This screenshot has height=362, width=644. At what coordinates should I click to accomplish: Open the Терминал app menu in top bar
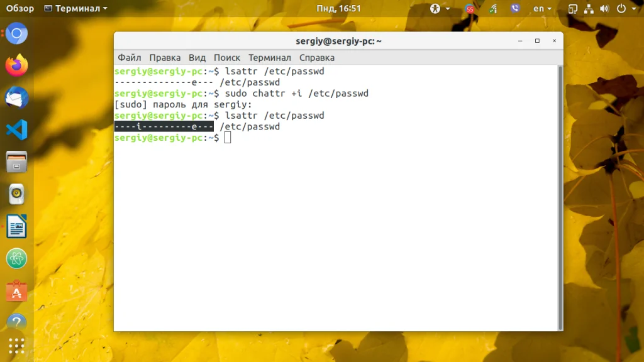pyautogui.click(x=76, y=8)
